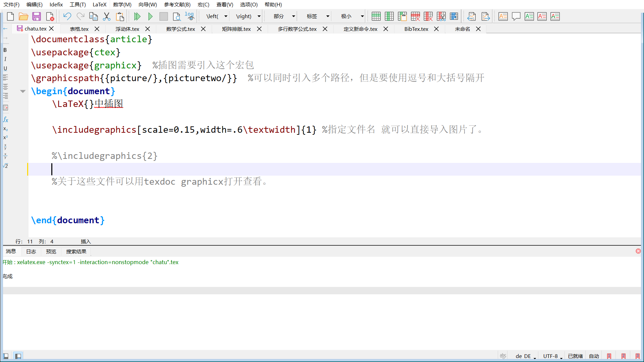Toggle bold formatting in side toolbar
The image size is (644, 362).
(5, 50)
